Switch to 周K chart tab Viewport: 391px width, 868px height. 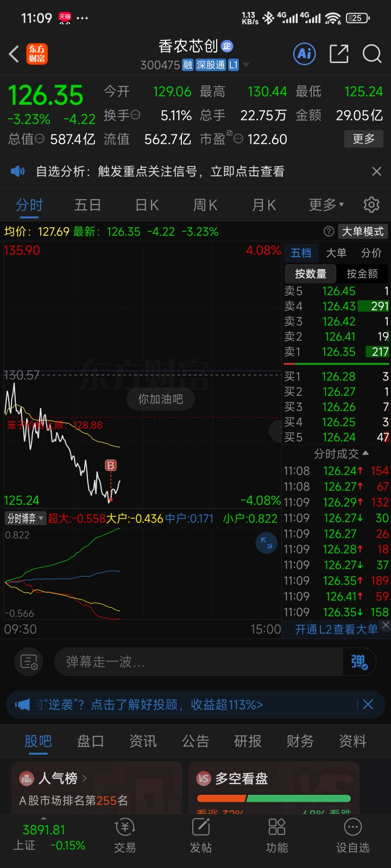[205, 205]
